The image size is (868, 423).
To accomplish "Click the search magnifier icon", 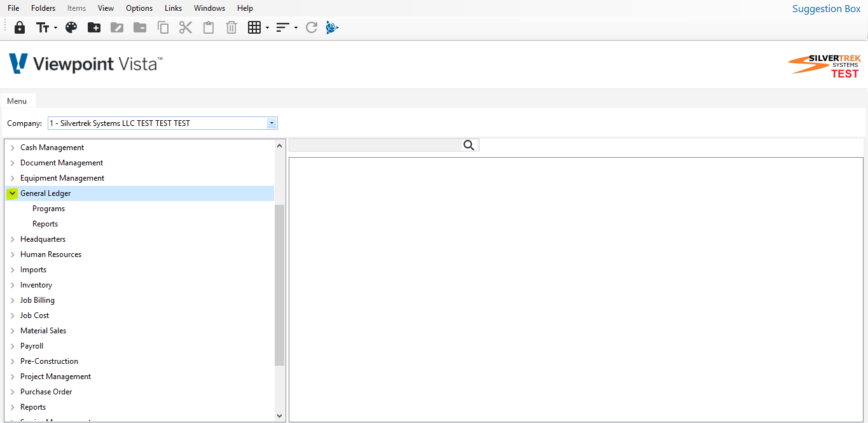I will coord(469,146).
